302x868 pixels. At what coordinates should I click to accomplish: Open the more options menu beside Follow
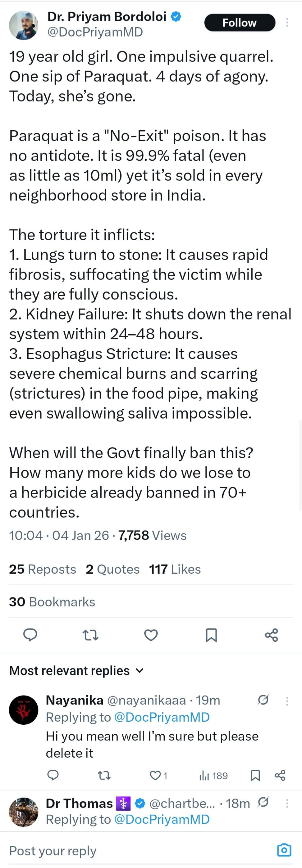[x=287, y=23]
